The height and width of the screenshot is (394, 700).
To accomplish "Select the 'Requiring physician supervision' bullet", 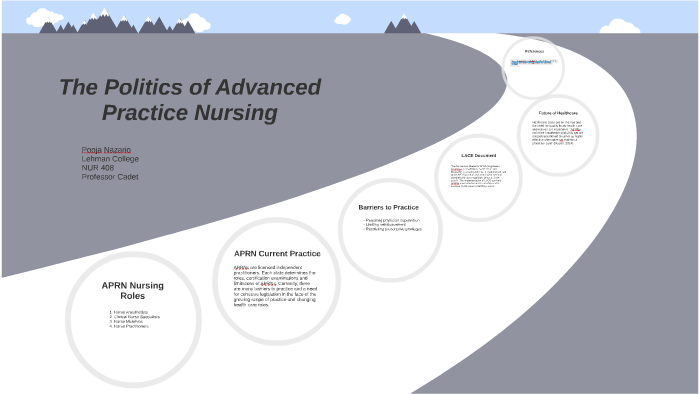I will (392, 220).
